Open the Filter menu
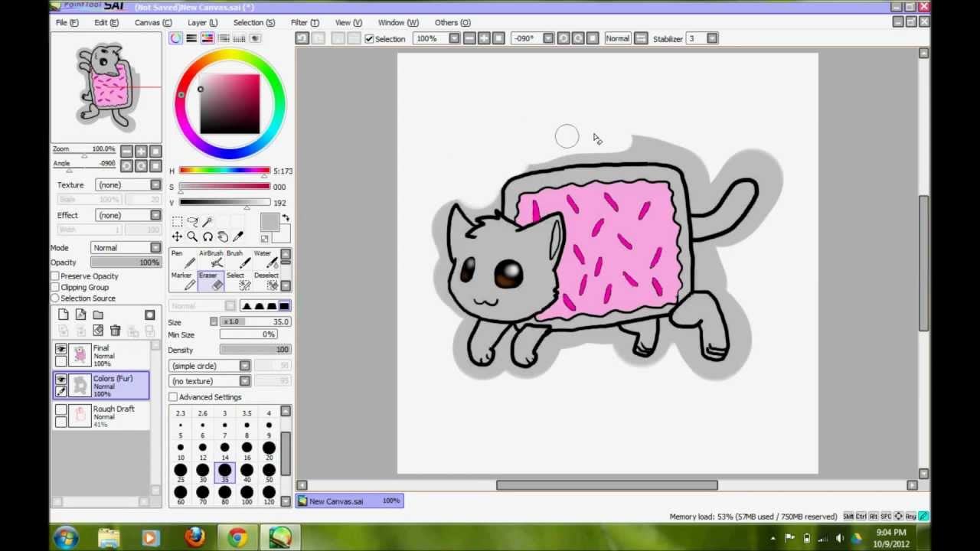The height and width of the screenshot is (551, 980). (305, 23)
